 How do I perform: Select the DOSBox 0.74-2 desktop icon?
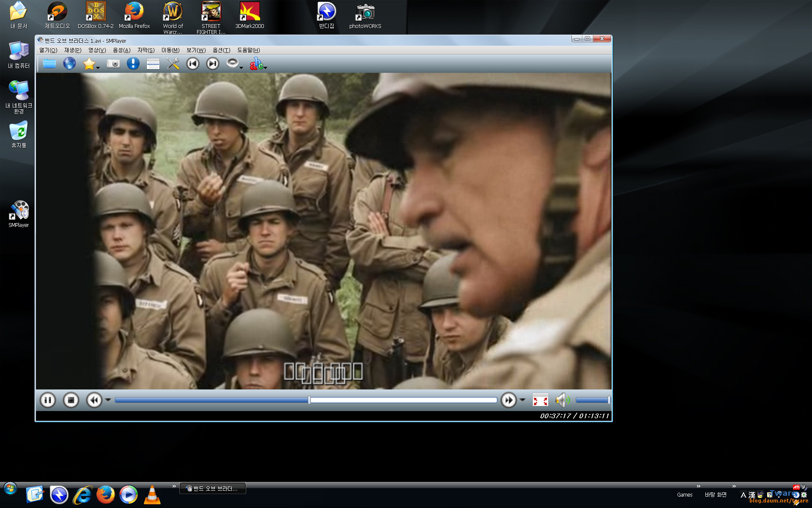coord(96,15)
